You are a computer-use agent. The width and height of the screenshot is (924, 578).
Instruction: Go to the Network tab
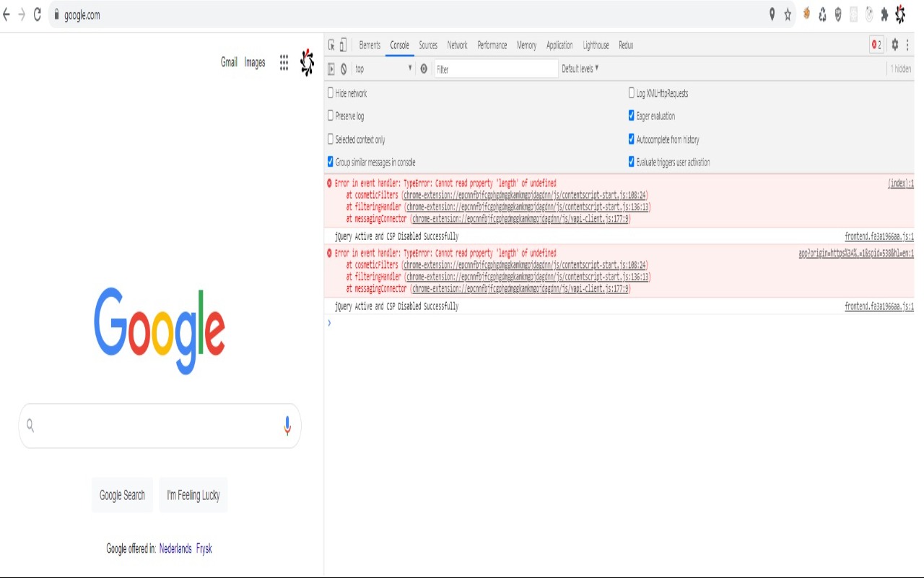click(x=458, y=45)
